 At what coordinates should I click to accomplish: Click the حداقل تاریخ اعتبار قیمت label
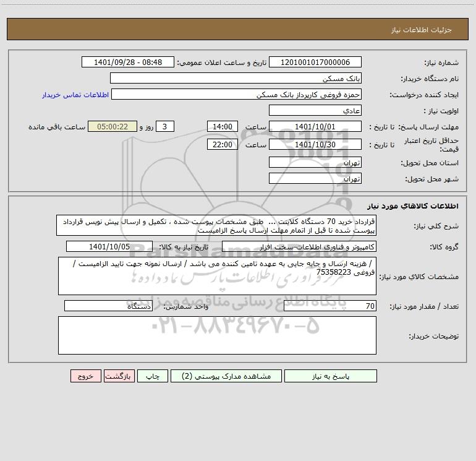(431, 145)
